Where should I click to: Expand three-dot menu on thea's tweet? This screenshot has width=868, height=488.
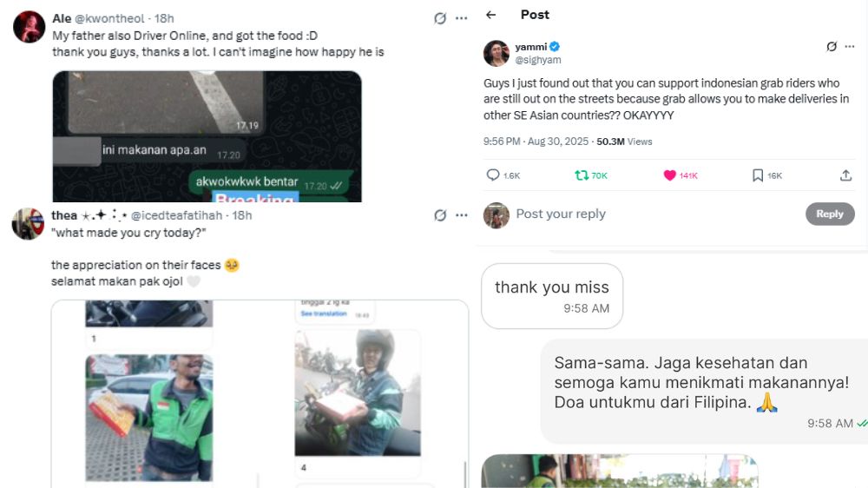(x=461, y=214)
